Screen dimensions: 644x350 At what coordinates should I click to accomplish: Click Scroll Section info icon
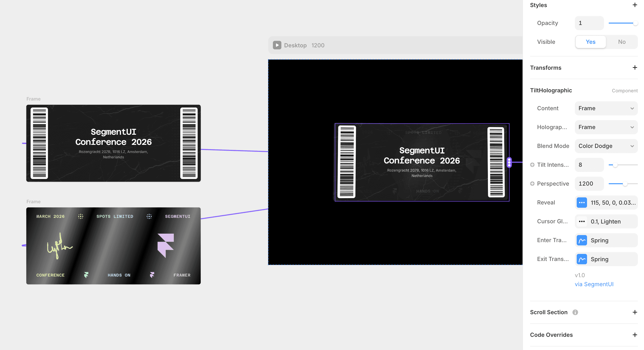(x=575, y=312)
